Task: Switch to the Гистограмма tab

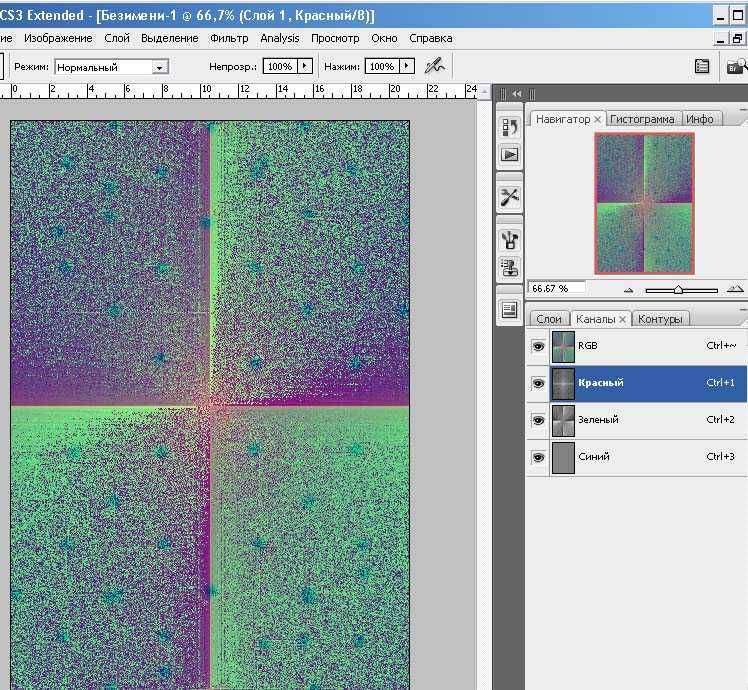Action: coord(642,119)
